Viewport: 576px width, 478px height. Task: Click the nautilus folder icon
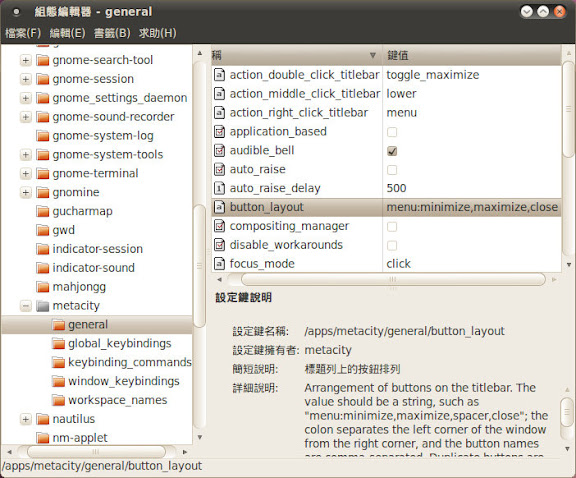pyautogui.click(x=43, y=419)
